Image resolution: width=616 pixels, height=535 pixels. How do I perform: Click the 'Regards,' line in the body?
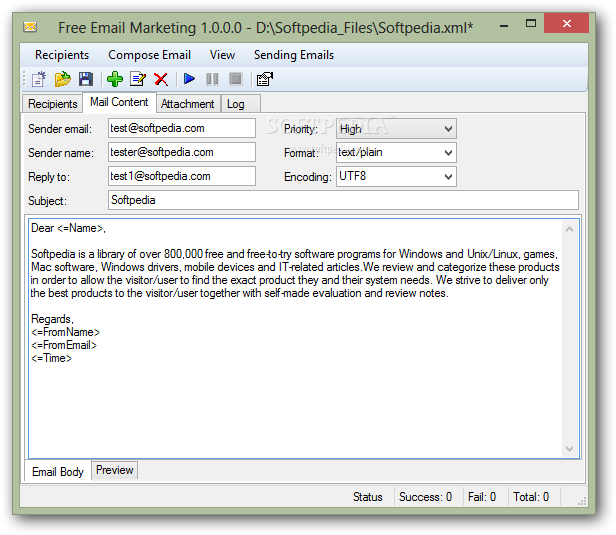52,319
